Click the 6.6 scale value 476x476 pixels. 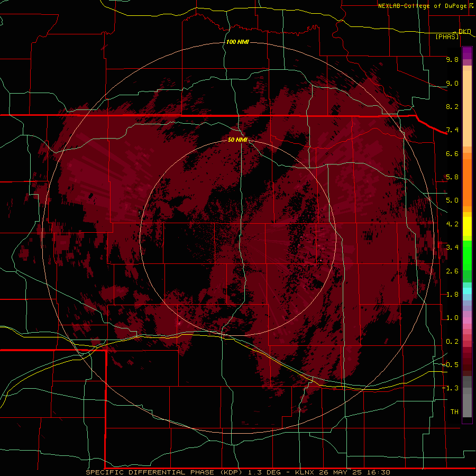pyautogui.click(x=452, y=153)
